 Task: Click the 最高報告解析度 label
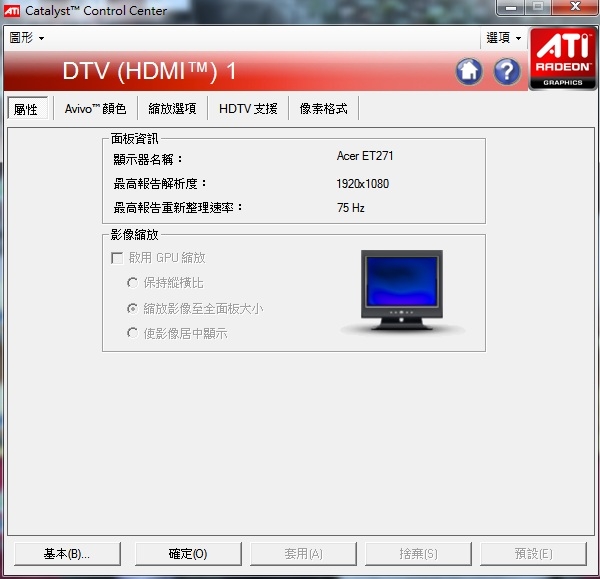(x=160, y=184)
